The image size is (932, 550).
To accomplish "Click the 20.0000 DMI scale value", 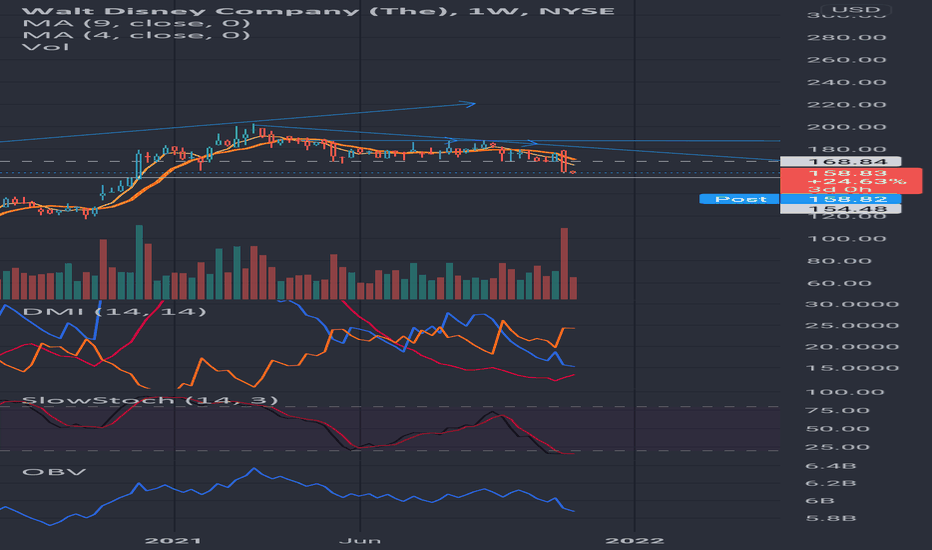I will click(852, 347).
